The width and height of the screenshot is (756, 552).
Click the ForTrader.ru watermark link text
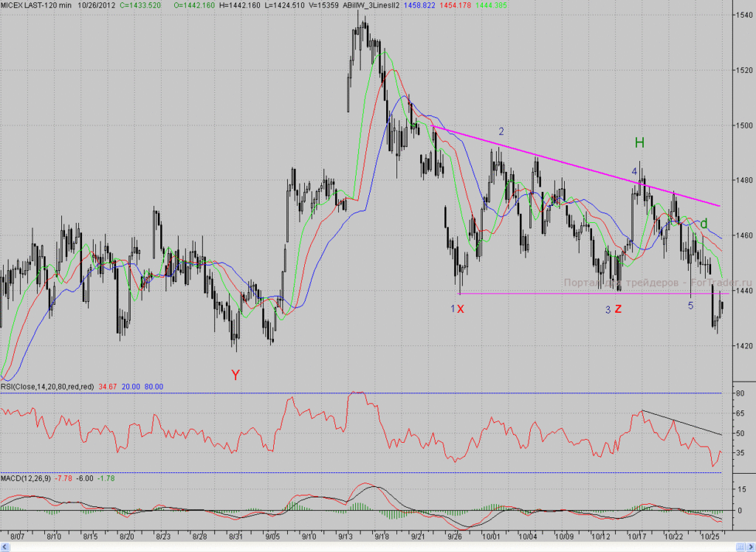(721, 283)
